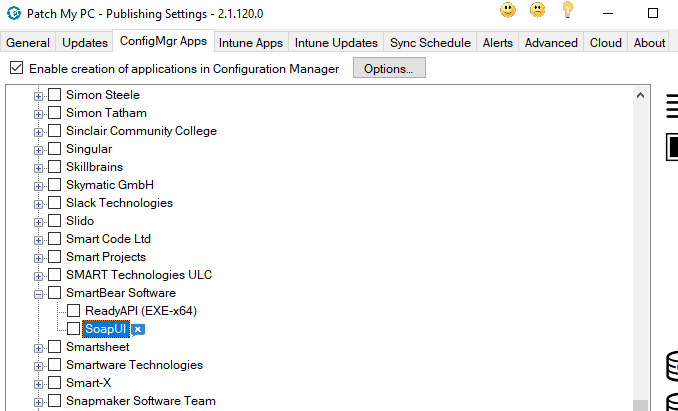
Task: Open the Intune Updates tab
Action: 336,43
